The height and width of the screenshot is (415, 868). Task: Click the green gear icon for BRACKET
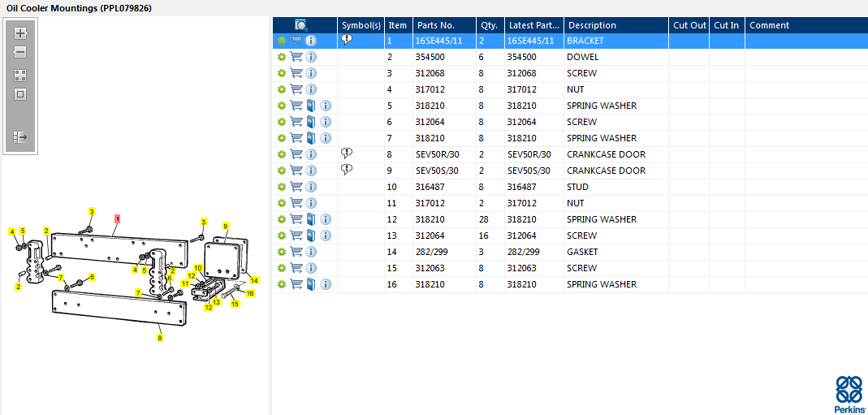(x=281, y=41)
